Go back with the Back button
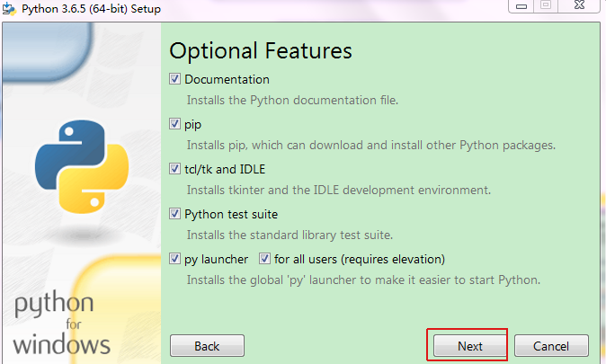 tap(207, 346)
